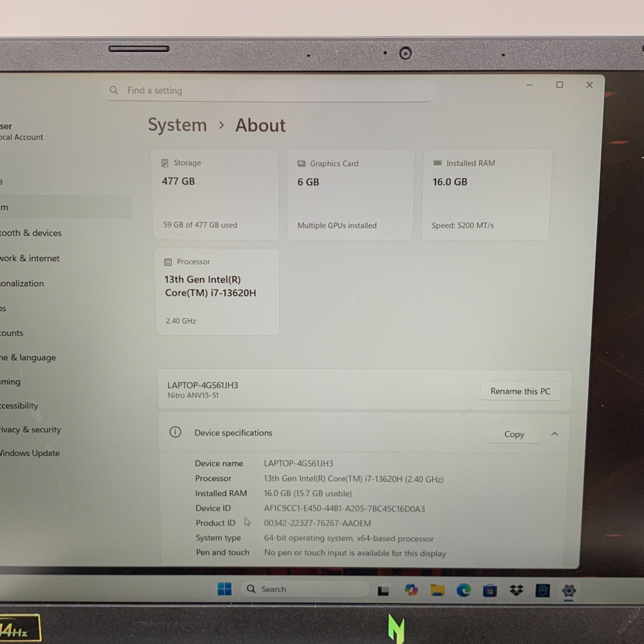Click System in the breadcrumb

[177, 125]
